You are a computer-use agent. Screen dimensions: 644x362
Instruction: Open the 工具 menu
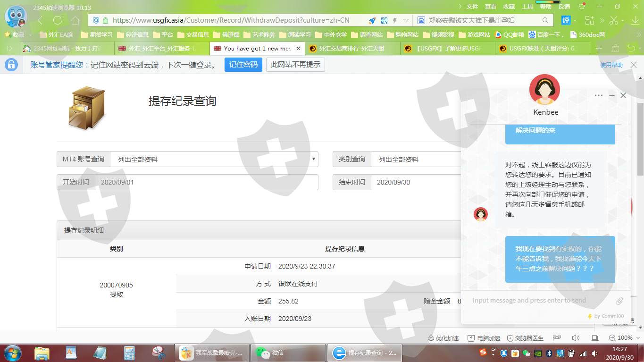pyautogui.click(x=527, y=7)
